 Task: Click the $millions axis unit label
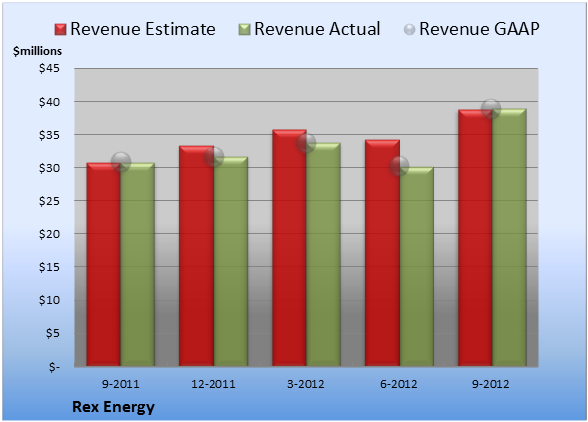tap(37, 51)
